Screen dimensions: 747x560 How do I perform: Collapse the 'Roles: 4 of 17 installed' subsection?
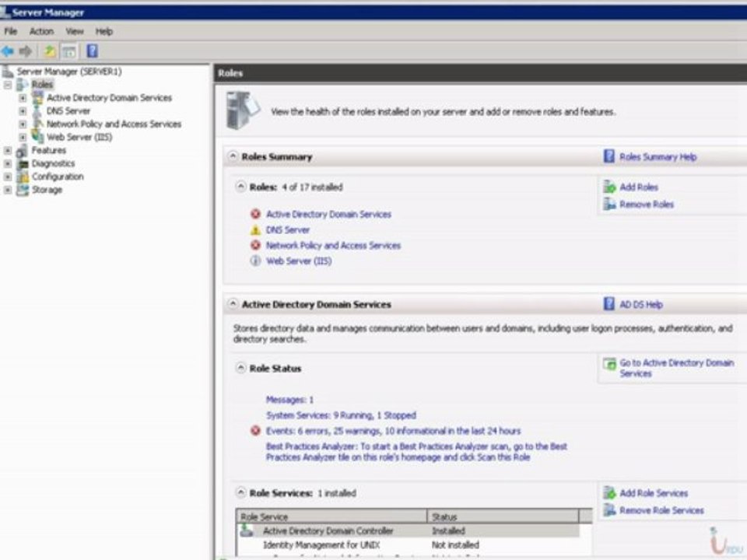click(241, 187)
